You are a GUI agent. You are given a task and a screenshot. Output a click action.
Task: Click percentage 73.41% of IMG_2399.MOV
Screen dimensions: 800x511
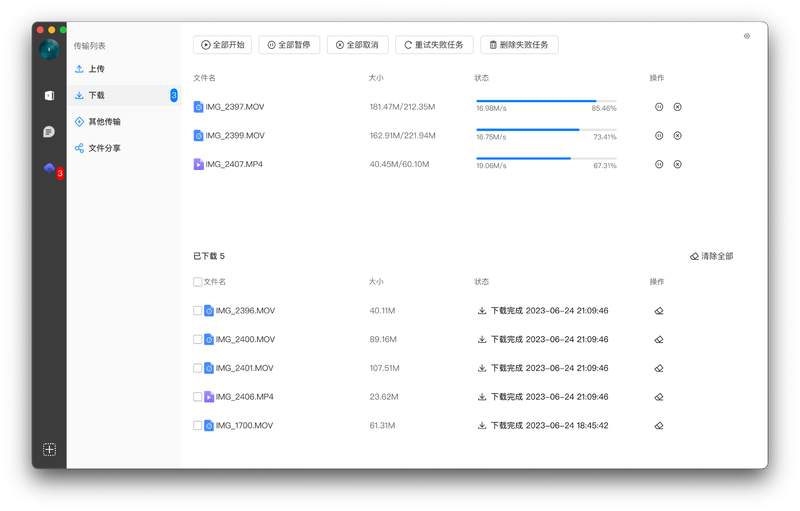[x=605, y=137]
